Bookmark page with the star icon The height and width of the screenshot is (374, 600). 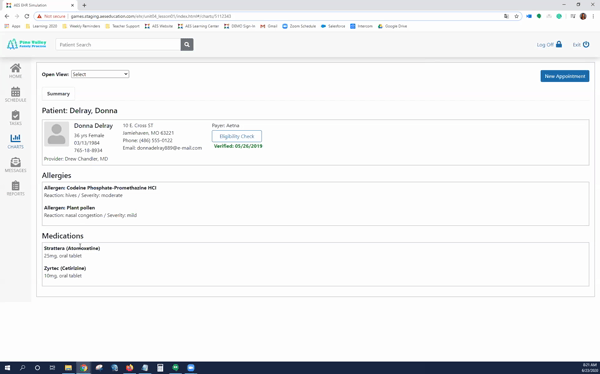[516, 16]
